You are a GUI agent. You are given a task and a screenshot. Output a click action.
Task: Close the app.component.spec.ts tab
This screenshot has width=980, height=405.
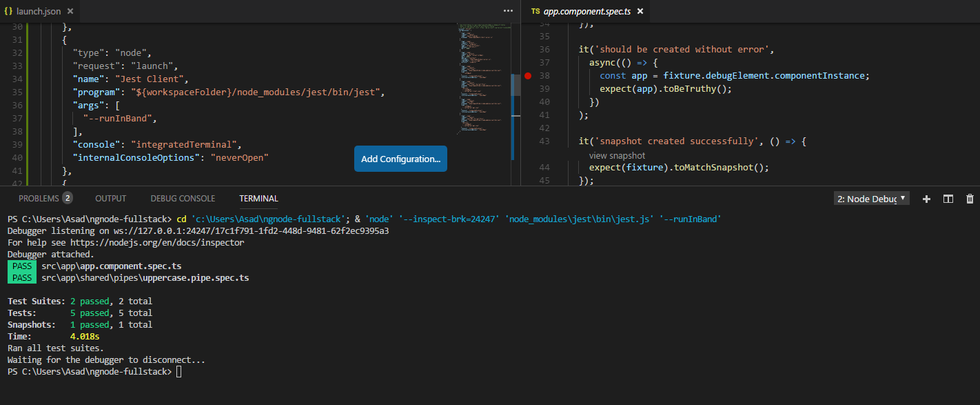click(x=640, y=11)
